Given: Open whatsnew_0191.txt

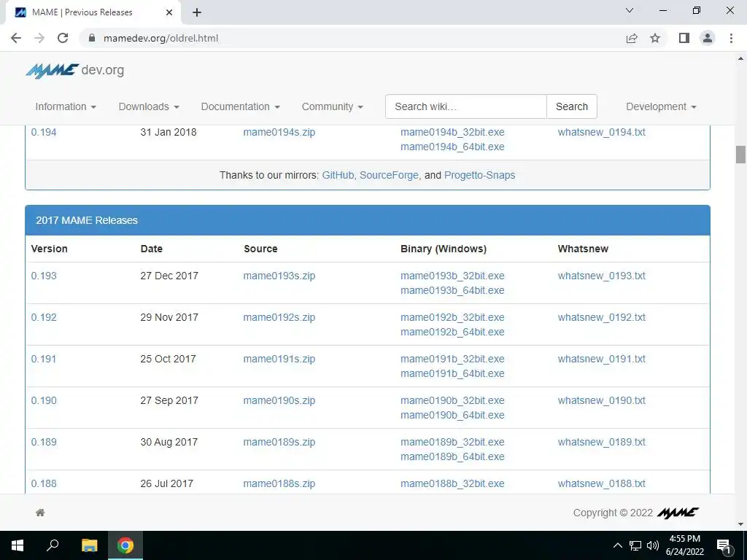Looking at the screenshot, I should tap(601, 359).
